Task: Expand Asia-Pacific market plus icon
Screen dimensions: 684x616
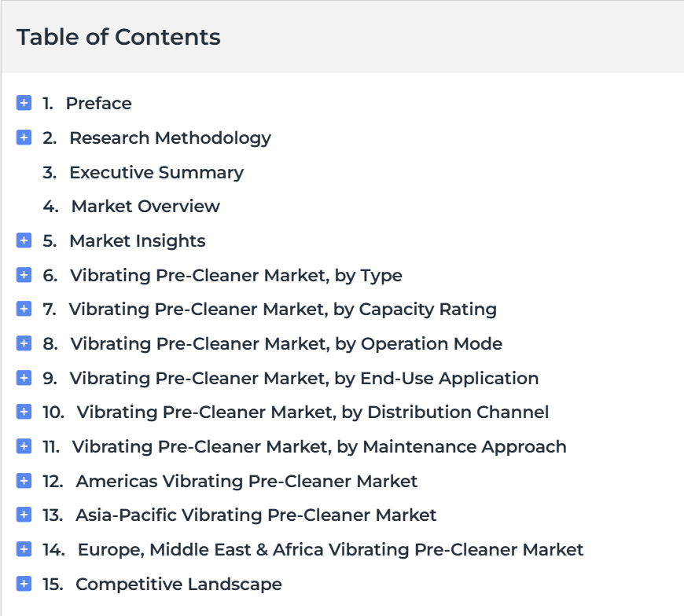Action: pos(24,515)
